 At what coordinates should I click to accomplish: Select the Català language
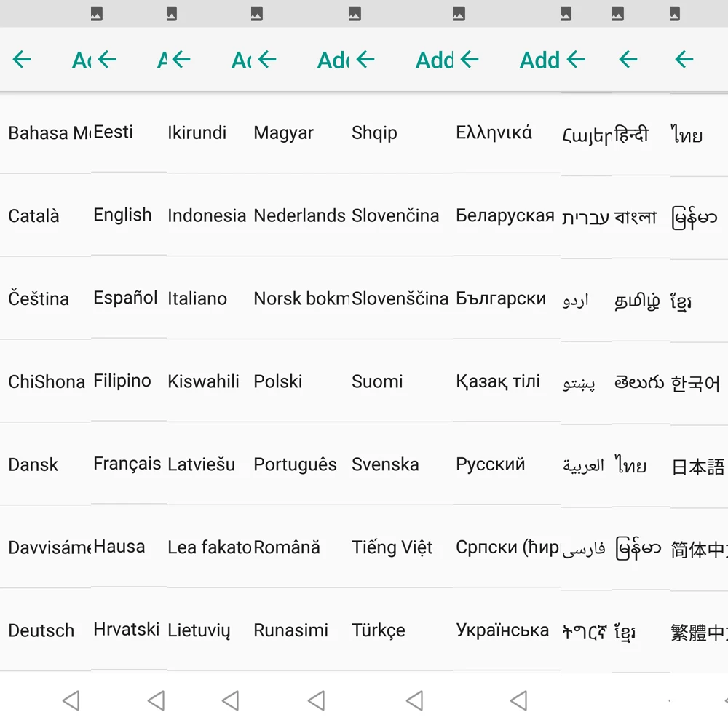point(34,216)
